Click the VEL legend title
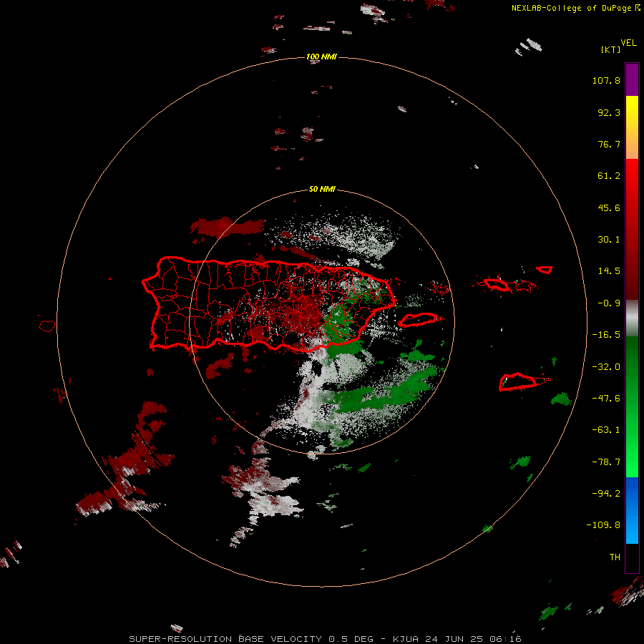Image resolution: width=644 pixels, height=644 pixels. (628, 42)
